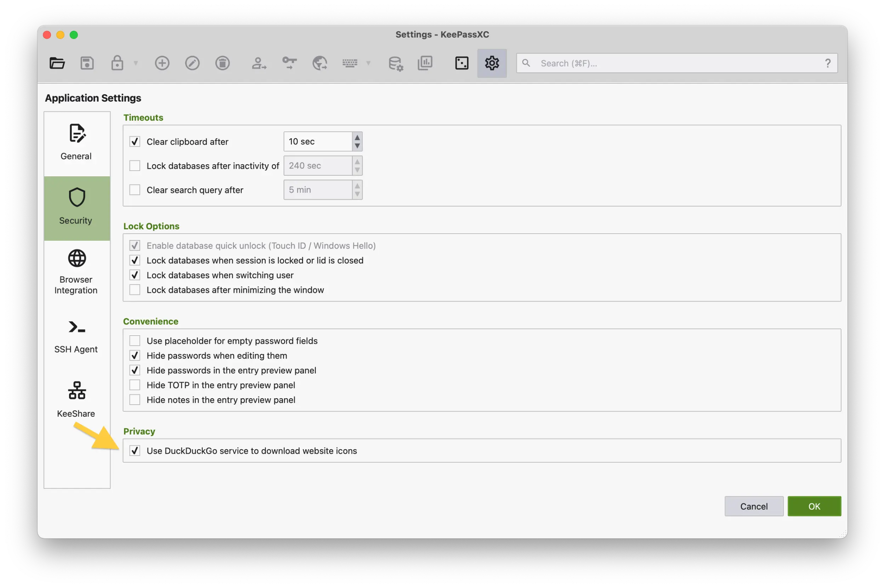The image size is (885, 588).
Task: Increase clipboard clear time with up stepper
Action: point(358,137)
